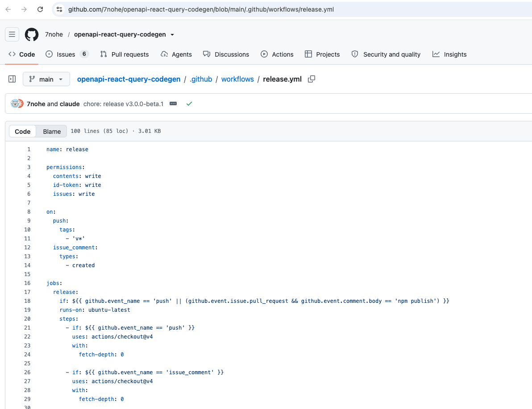
Task: Expand commit message ellipsis button
Action: click(x=173, y=103)
